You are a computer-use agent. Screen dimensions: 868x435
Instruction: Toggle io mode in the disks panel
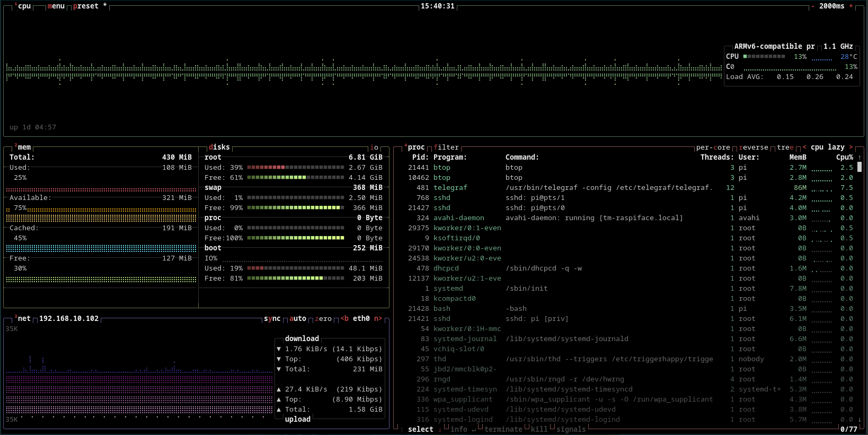pos(374,147)
